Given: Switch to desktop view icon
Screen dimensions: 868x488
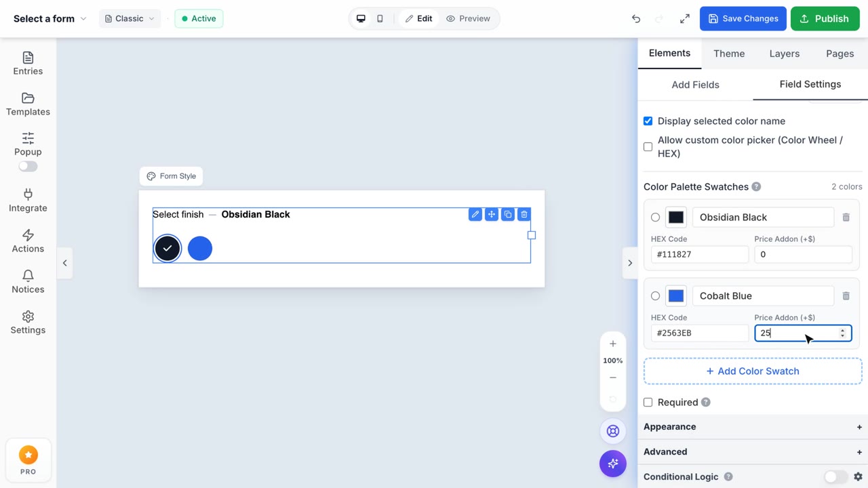Looking at the screenshot, I should point(361,18).
